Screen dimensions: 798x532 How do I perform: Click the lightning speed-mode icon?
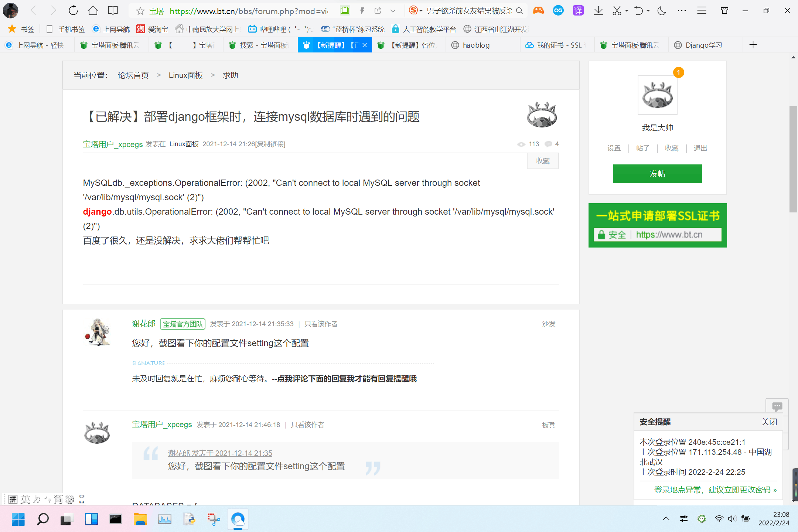(362, 11)
